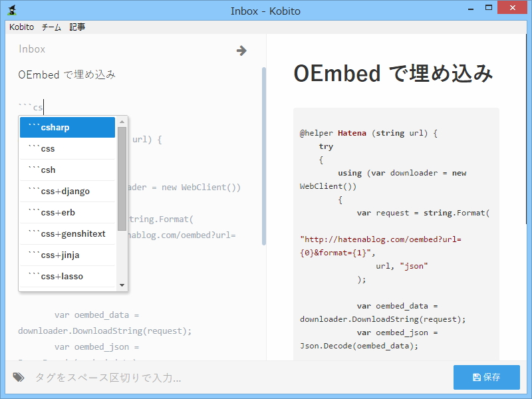
Task: Choose ```css+lasso list entry
Action: coord(67,276)
